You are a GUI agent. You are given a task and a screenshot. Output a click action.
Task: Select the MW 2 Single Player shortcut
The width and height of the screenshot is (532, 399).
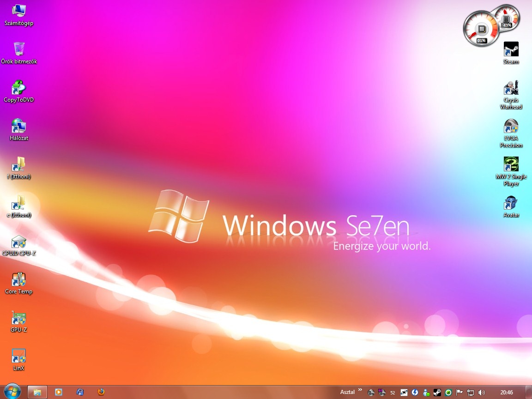pyautogui.click(x=511, y=172)
